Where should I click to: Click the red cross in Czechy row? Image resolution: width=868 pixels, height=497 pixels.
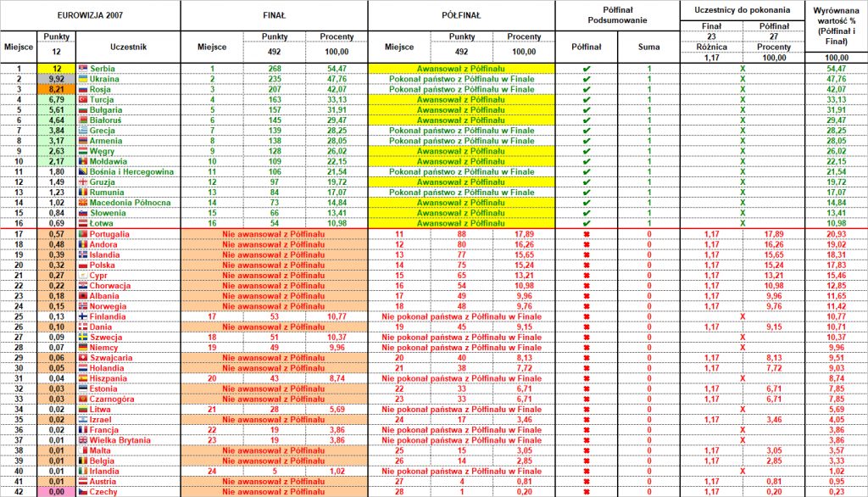[x=587, y=492]
